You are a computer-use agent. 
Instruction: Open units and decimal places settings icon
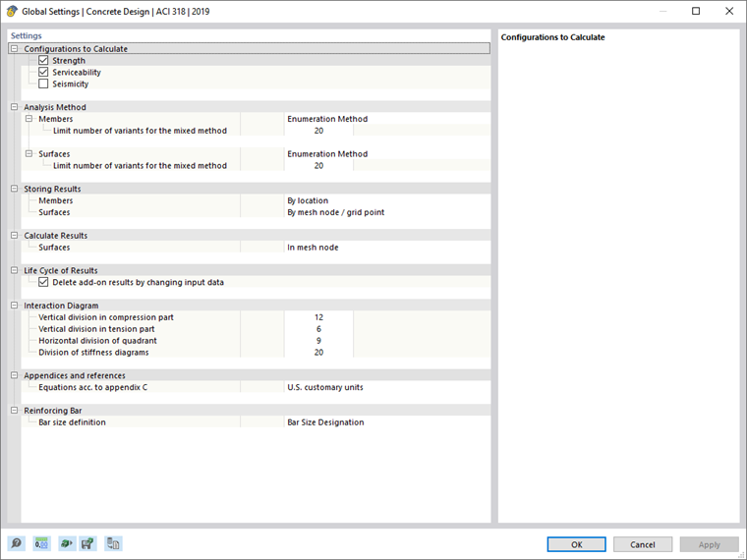41,543
